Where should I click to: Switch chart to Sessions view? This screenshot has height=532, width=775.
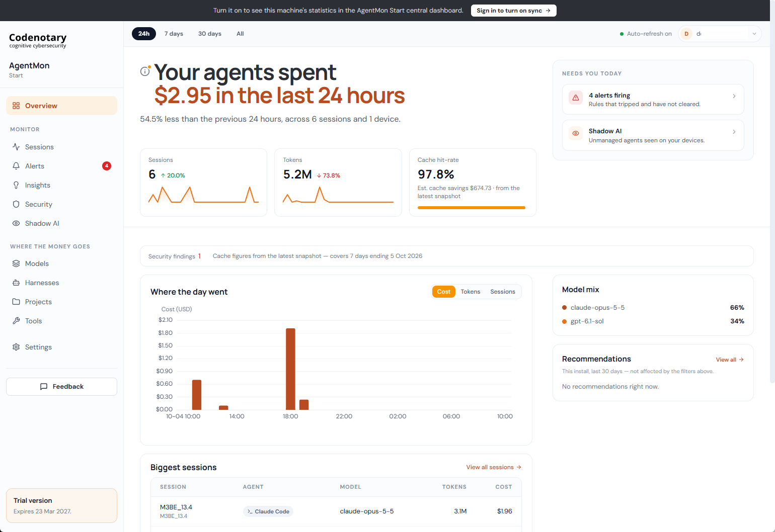pos(503,292)
